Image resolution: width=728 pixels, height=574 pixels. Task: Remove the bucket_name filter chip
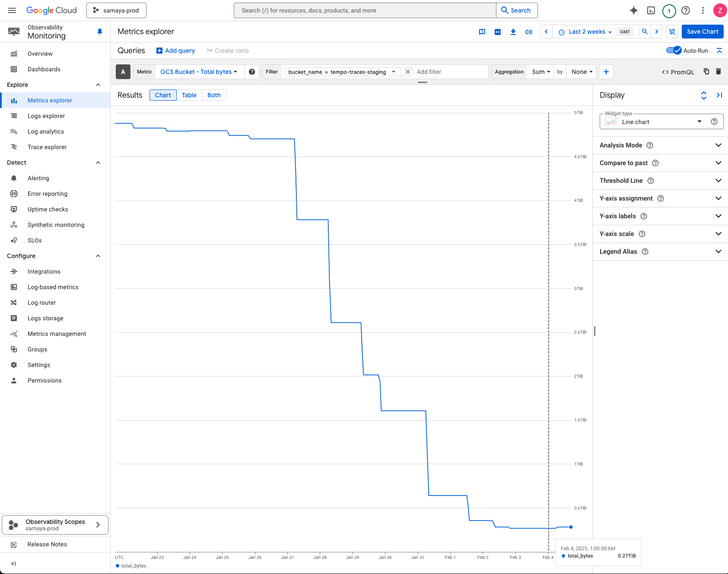click(x=407, y=72)
